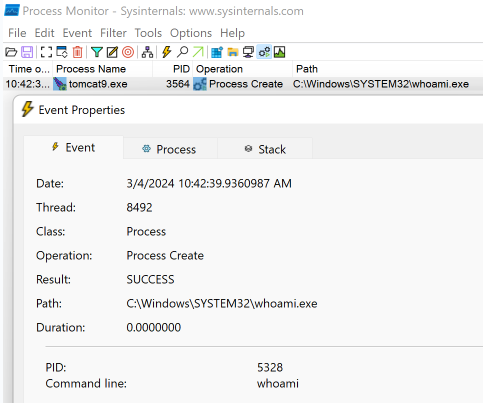Toggle the Capture events icon
The height and width of the screenshot is (403, 483).
46,52
